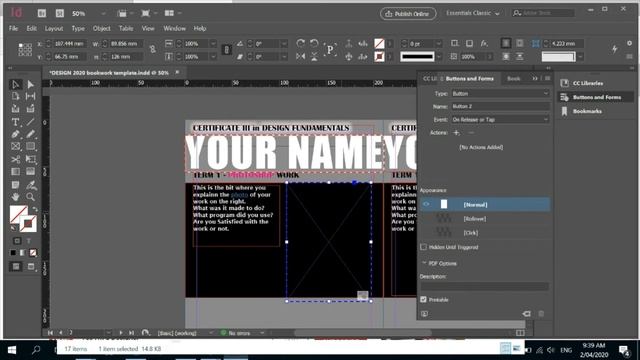Open the Type dropdown showing Button

[500, 93]
